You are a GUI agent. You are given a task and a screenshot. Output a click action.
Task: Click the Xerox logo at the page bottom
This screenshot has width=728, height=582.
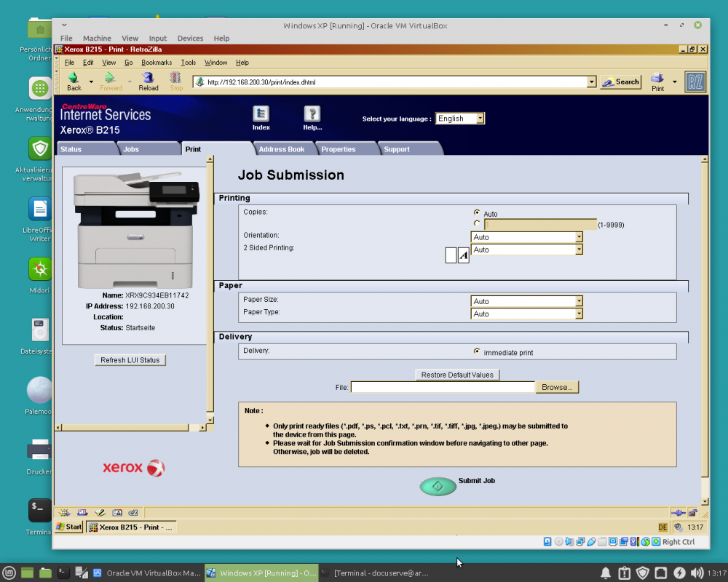133,468
